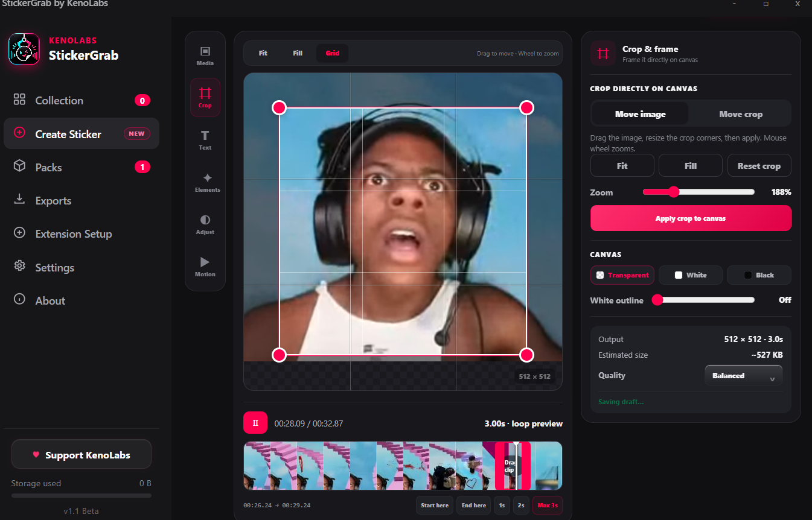This screenshot has height=520, width=812.
Task: Select White canvas background
Action: click(x=691, y=275)
